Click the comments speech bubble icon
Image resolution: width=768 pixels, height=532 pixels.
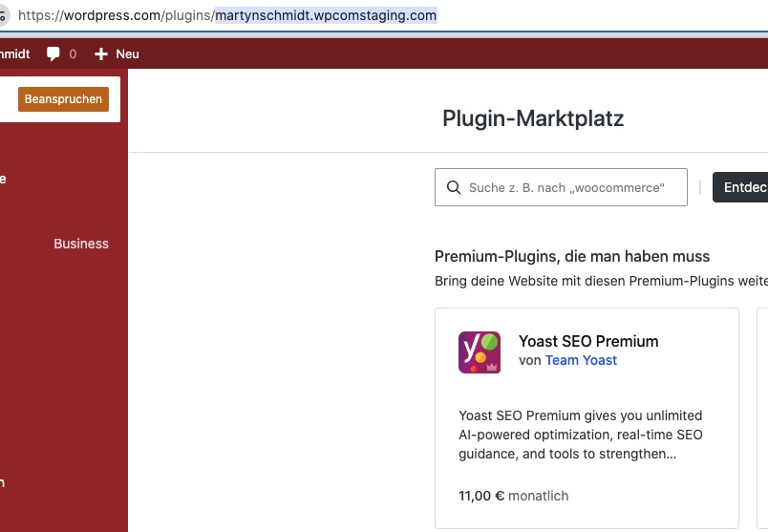coord(53,54)
